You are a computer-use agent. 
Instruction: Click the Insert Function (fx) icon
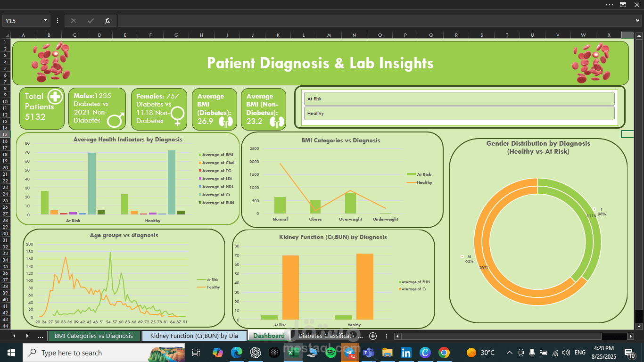click(x=107, y=20)
